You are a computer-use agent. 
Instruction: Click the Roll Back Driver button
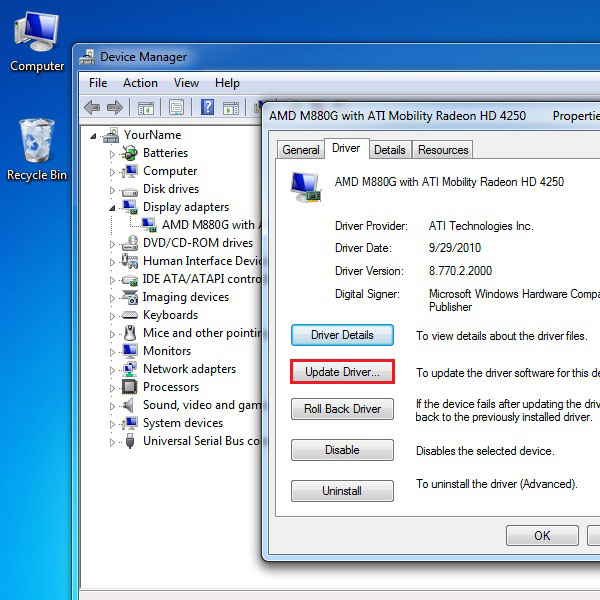[x=342, y=409]
